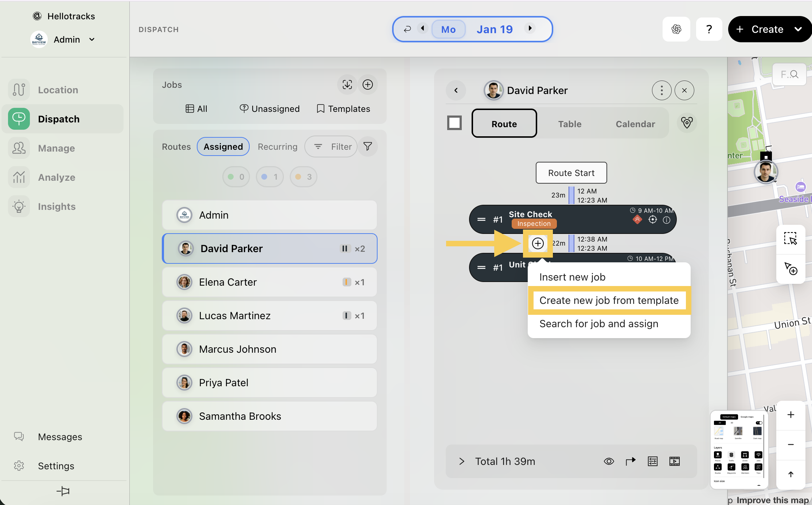The image size is (812, 505).
Task: Click the funnel filter icon next to Filter
Action: tap(368, 146)
